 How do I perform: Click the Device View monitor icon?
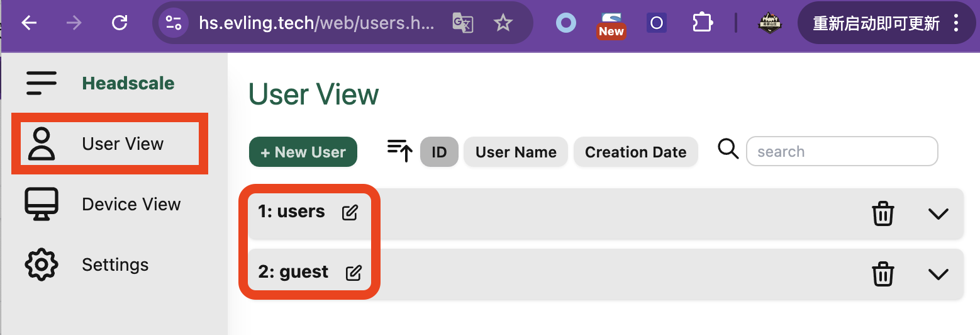click(42, 204)
